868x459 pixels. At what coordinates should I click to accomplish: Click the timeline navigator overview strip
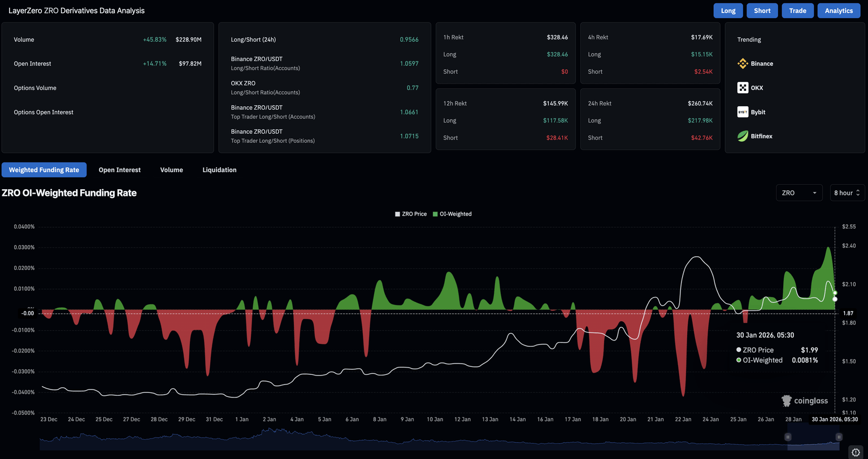point(396,439)
